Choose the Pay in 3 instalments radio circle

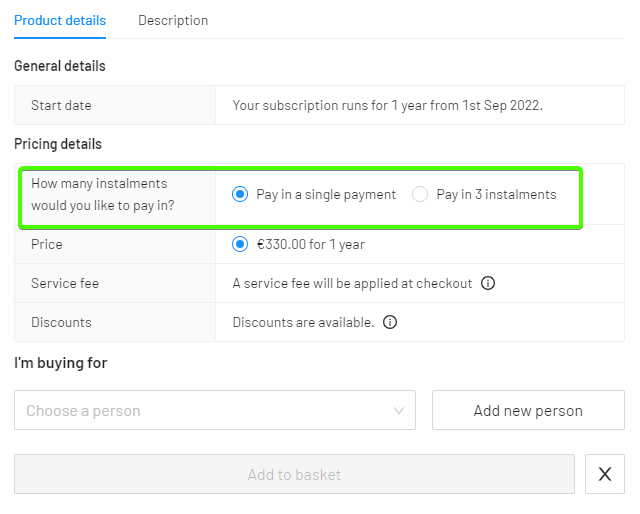[420, 194]
